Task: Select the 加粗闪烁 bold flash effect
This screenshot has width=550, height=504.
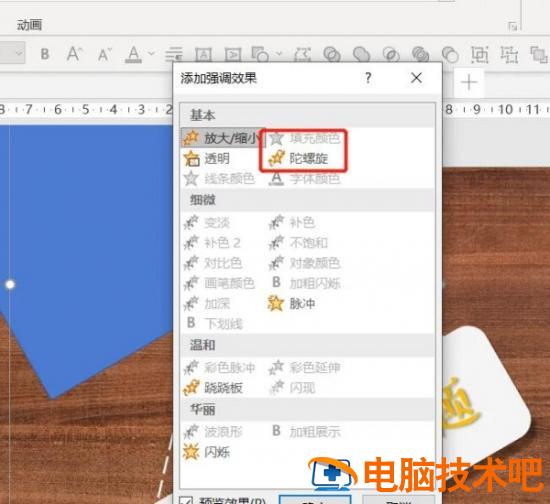Action: pos(306,283)
